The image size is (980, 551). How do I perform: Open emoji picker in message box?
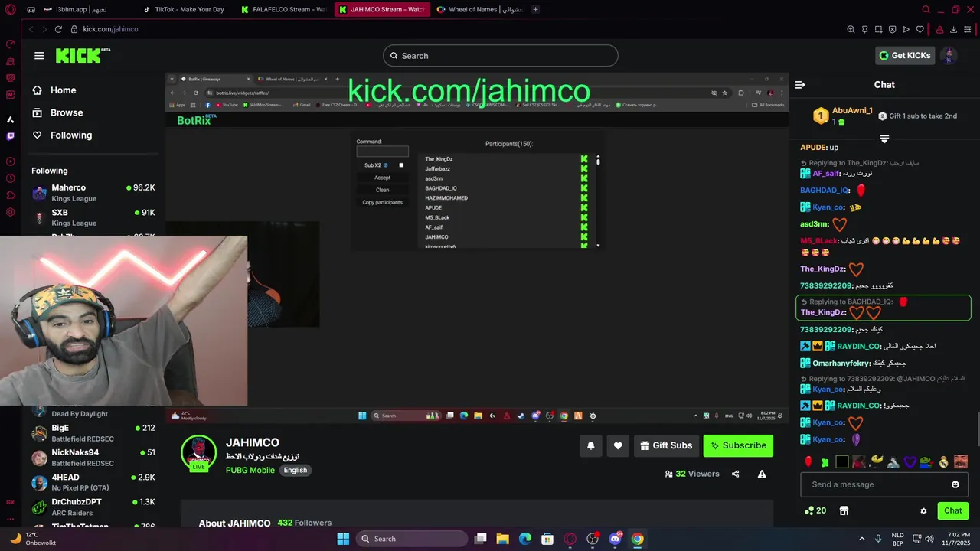coord(955,484)
